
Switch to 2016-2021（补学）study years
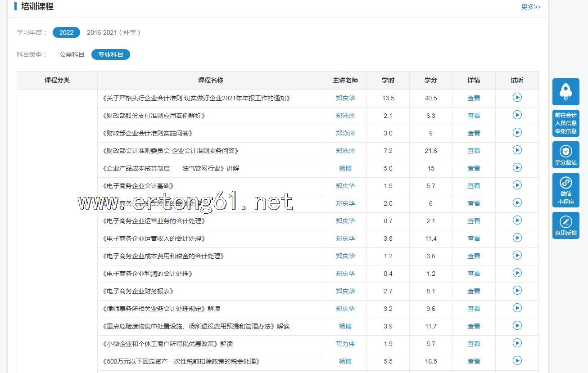[113, 32]
